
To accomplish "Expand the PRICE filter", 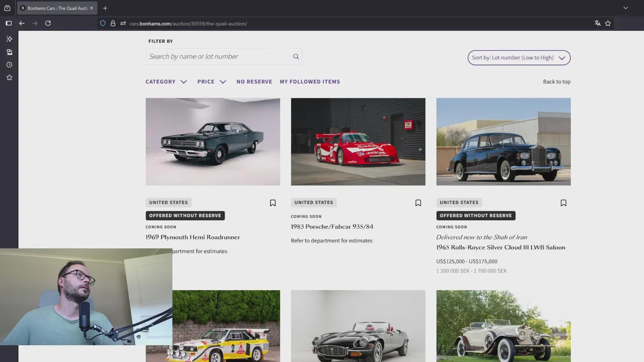I will coord(212,81).
